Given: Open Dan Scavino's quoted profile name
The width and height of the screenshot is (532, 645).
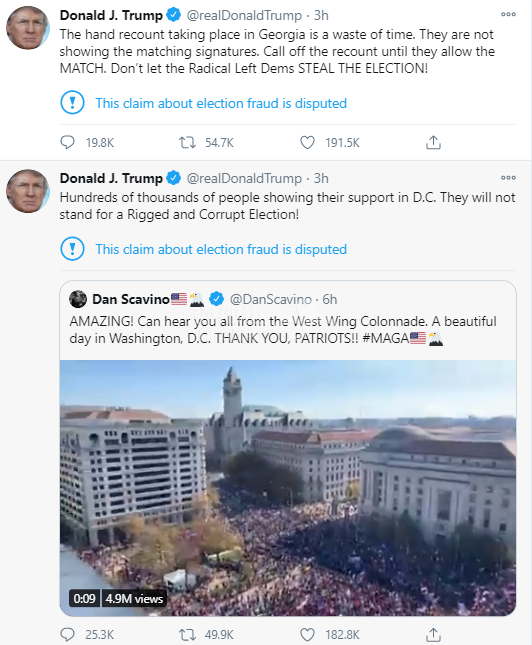Looking at the screenshot, I should point(130,299).
